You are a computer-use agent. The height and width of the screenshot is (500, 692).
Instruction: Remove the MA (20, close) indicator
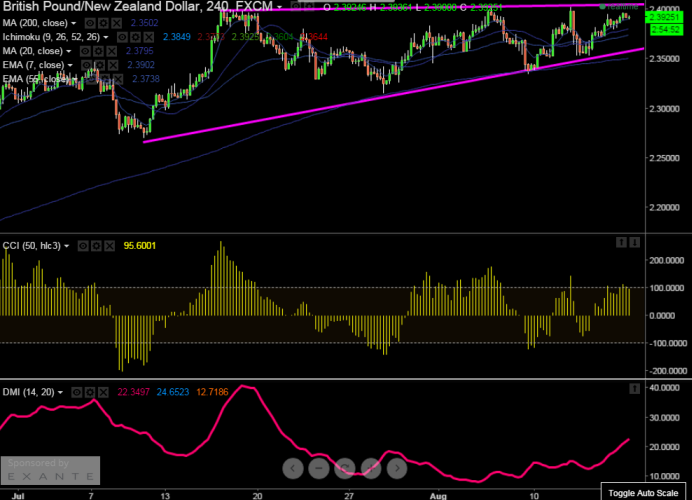pyautogui.click(x=112, y=51)
